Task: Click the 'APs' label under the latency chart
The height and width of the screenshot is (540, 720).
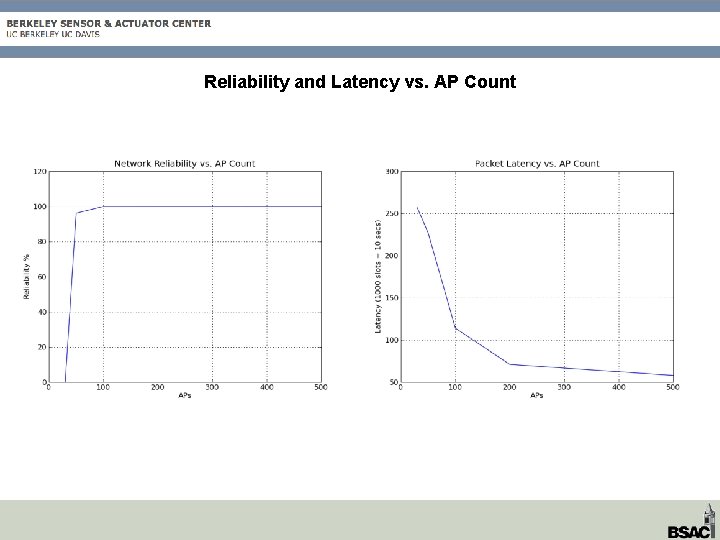Action: 537,395
